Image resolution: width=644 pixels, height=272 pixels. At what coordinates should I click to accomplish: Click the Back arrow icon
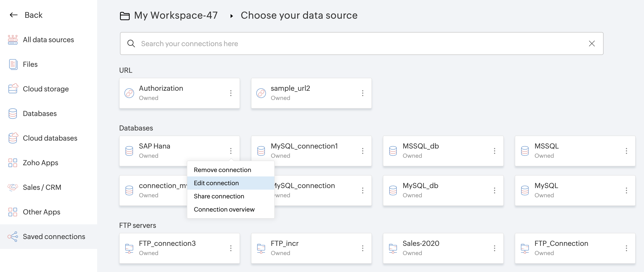(13, 15)
